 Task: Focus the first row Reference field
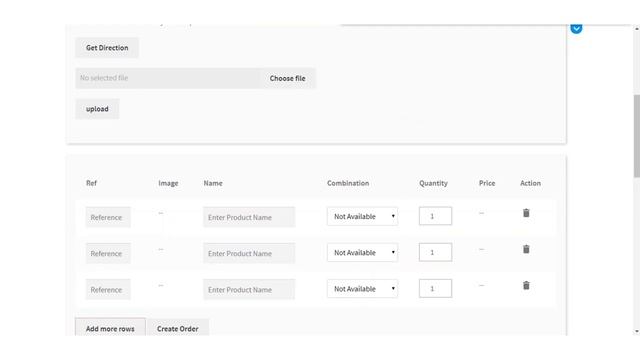[108, 217]
